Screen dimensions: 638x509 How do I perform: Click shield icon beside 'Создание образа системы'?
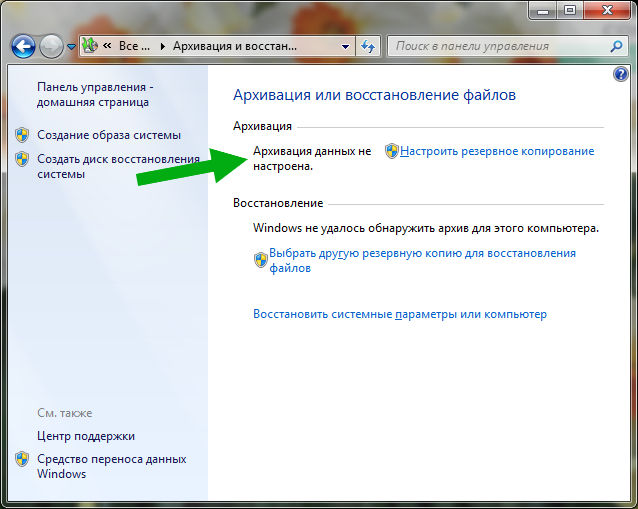pyautogui.click(x=22, y=135)
